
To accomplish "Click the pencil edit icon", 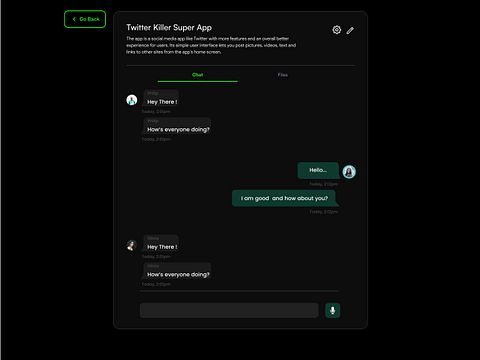I will click(350, 30).
